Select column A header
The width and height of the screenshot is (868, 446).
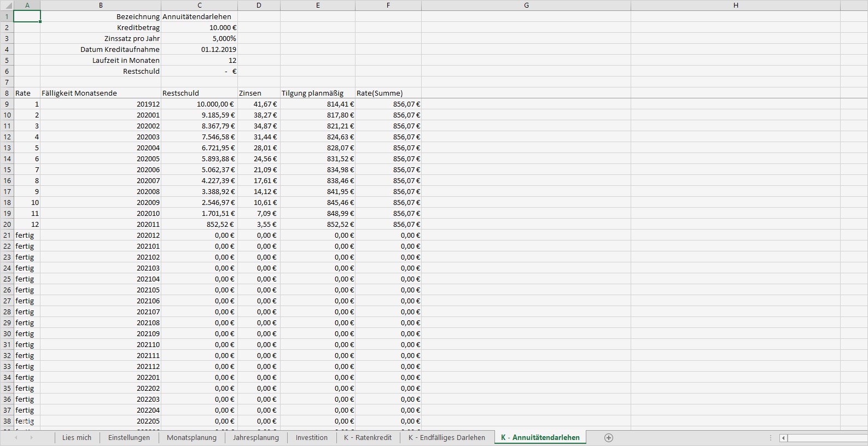(x=27, y=5)
